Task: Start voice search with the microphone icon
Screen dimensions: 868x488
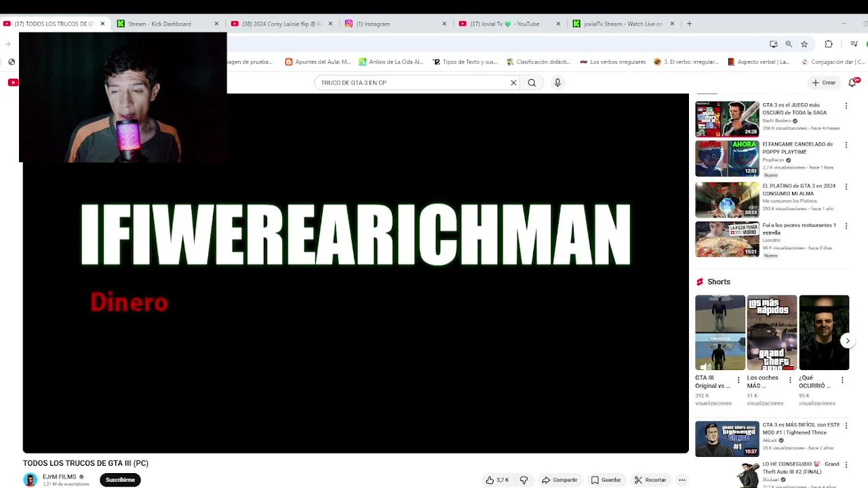Action: pos(557,83)
